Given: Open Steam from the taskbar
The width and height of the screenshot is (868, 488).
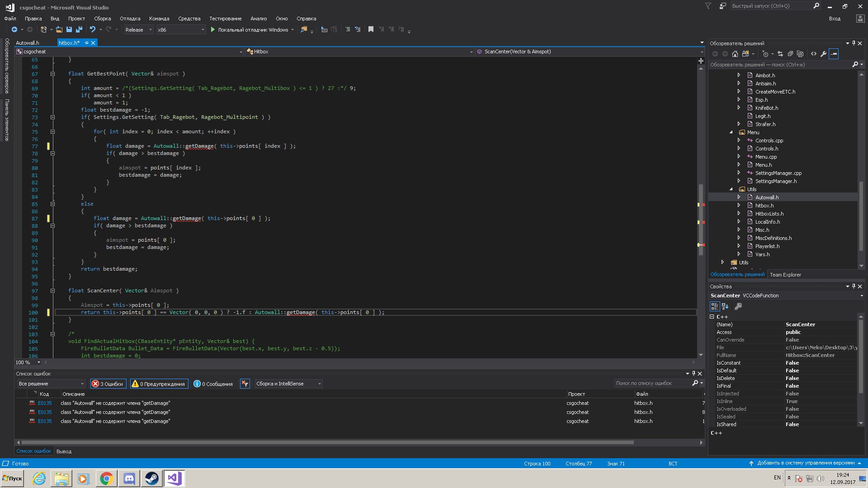Looking at the screenshot, I should (151, 478).
